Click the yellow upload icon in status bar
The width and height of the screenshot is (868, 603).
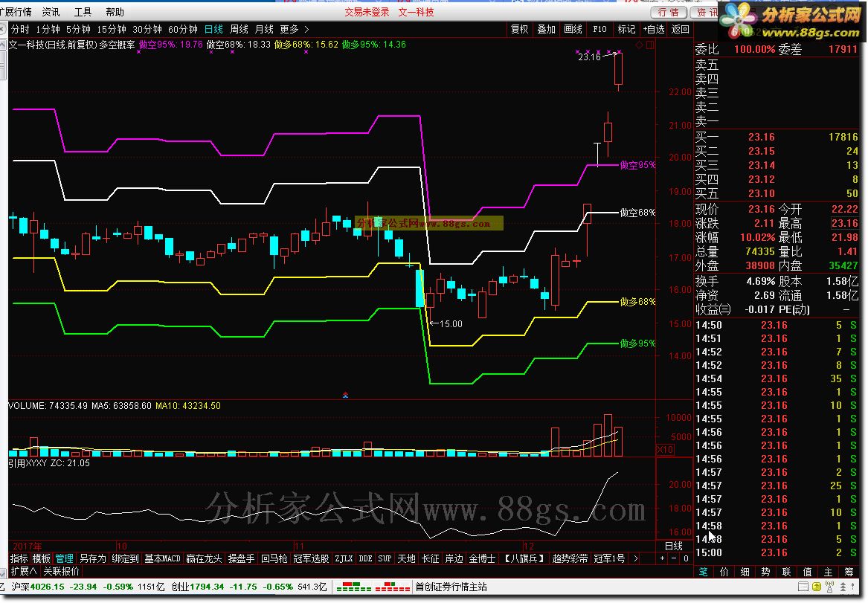pos(817,587)
